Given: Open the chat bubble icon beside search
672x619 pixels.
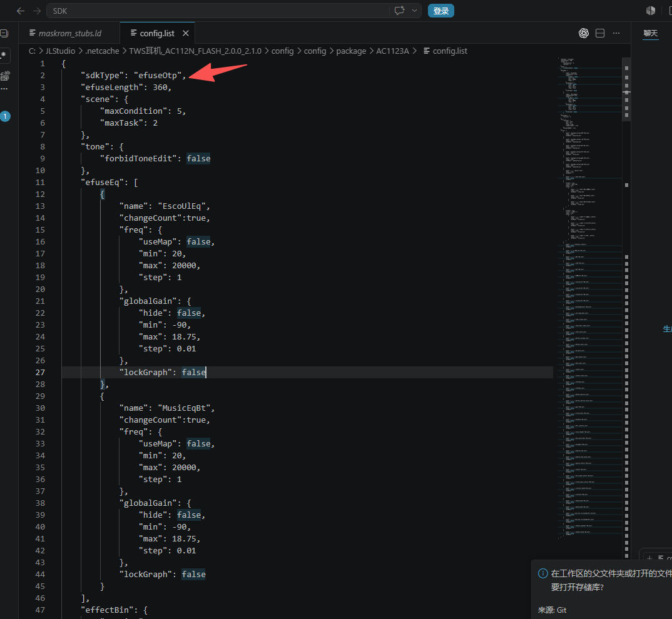Looking at the screenshot, I should [399, 11].
